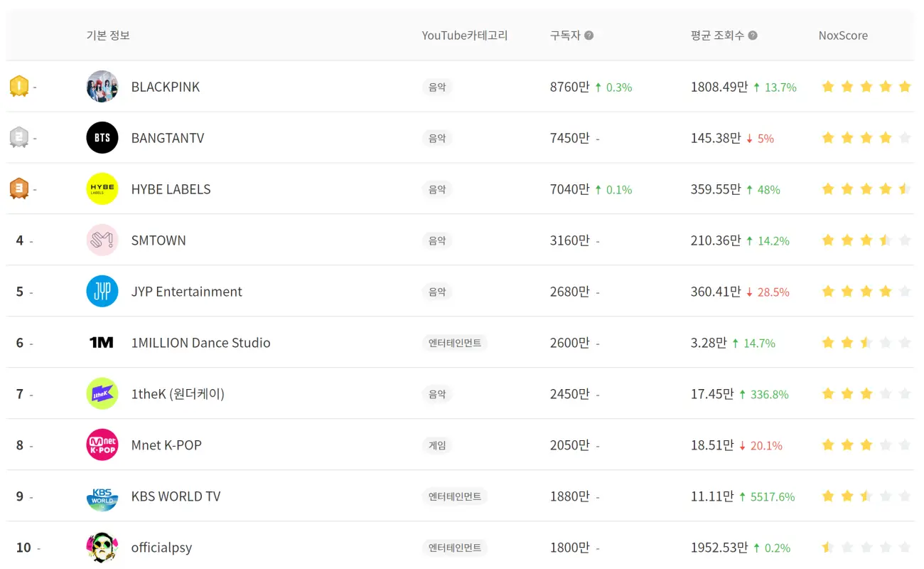Open the officialpsy channel name

[x=162, y=548]
